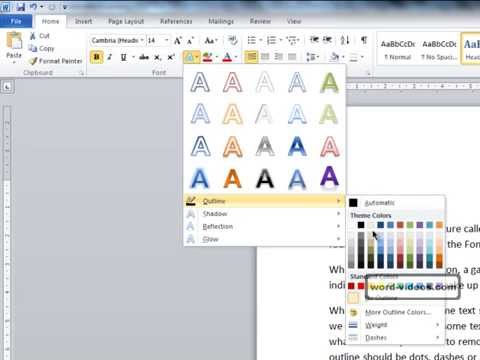Click the Shrink Font icon
480x360 pixels.
pos(190,41)
